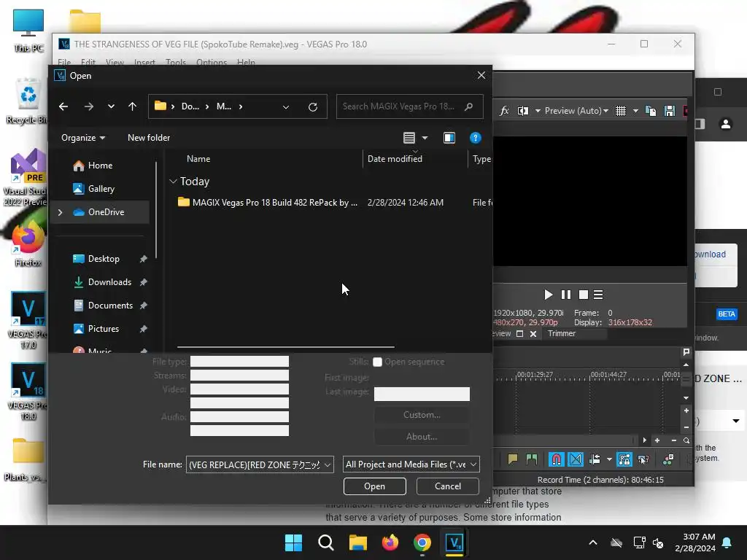This screenshot has height=560, width=747.
Task: Open Preview (Auto) quality dropdown
Action: [x=576, y=111]
